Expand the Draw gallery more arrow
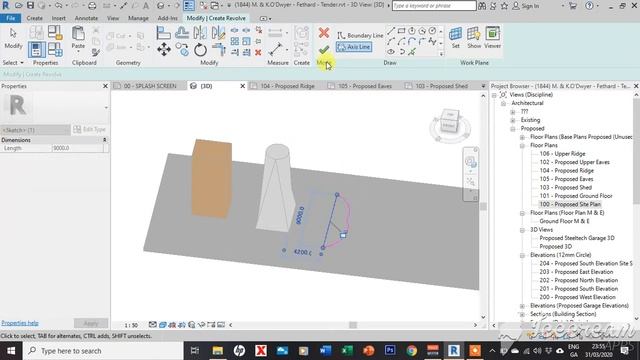 [441, 54]
